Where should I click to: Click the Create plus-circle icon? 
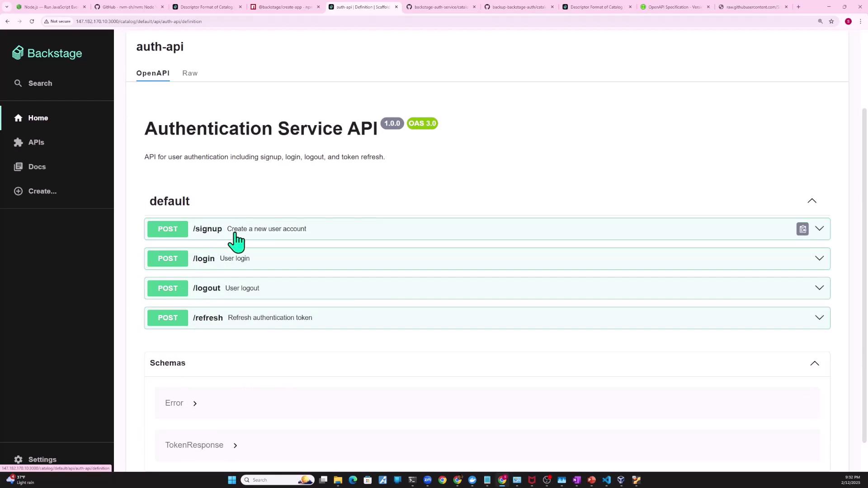pyautogui.click(x=18, y=191)
